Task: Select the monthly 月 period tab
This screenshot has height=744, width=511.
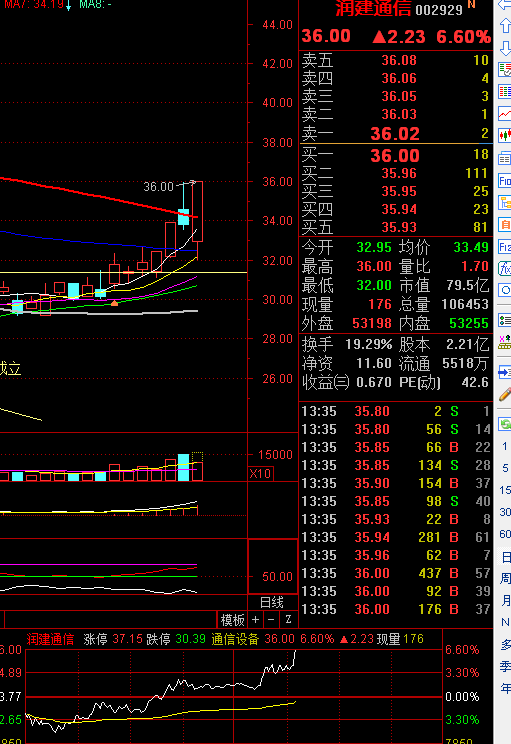Action: click(x=505, y=600)
